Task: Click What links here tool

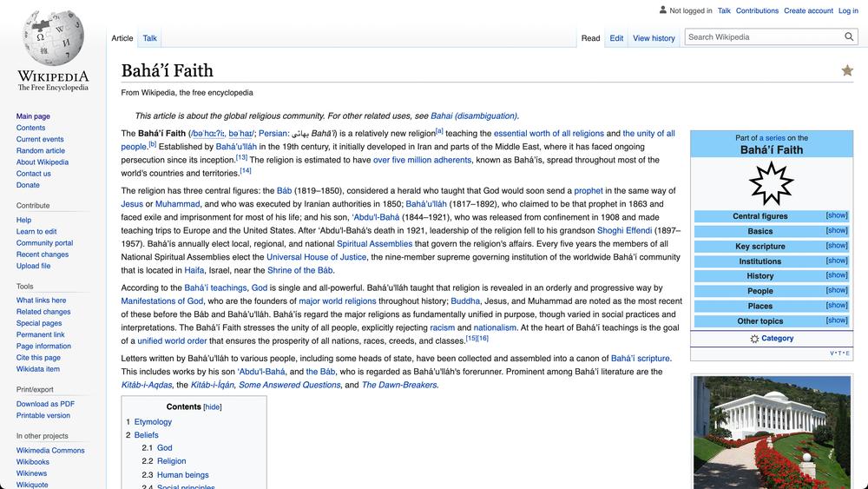Action: pos(41,301)
